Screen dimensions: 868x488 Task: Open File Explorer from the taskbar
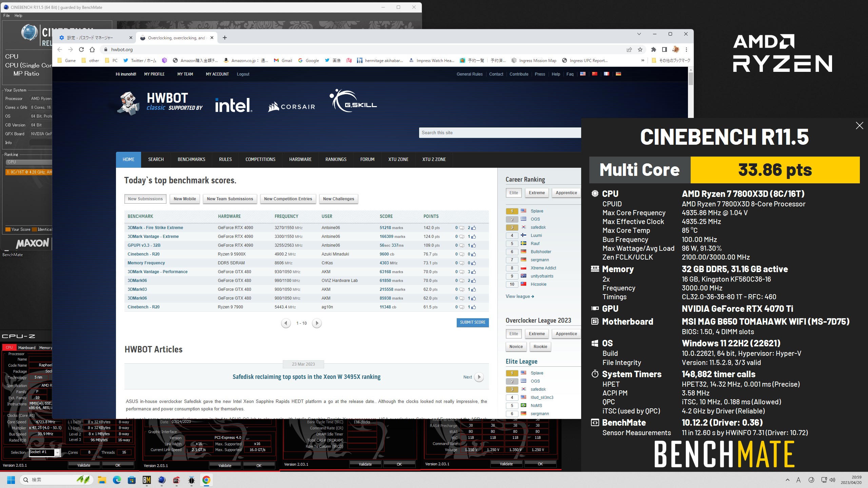[102, 480]
